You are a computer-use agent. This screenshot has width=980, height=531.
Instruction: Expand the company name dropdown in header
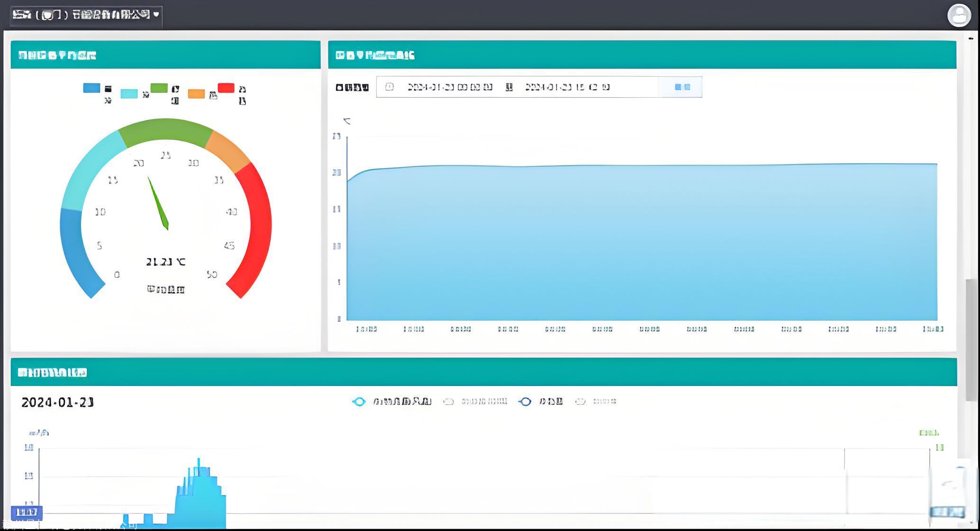(x=86, y=15)
